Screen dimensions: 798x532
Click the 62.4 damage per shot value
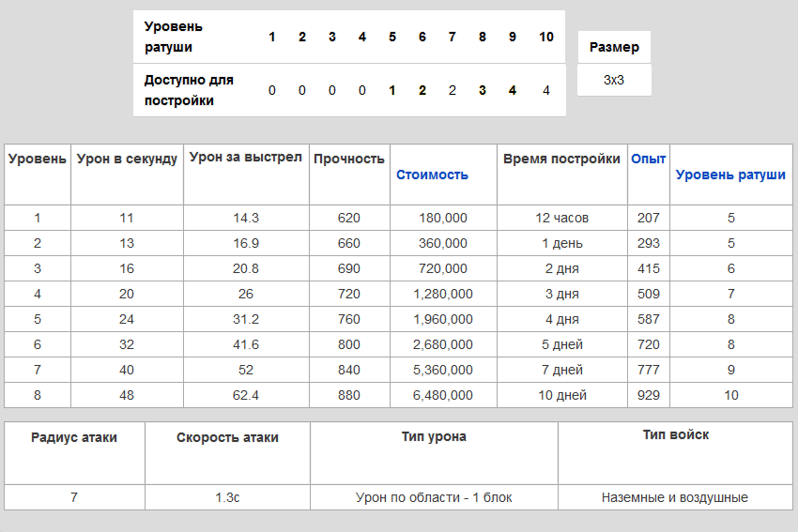[246, 395]
